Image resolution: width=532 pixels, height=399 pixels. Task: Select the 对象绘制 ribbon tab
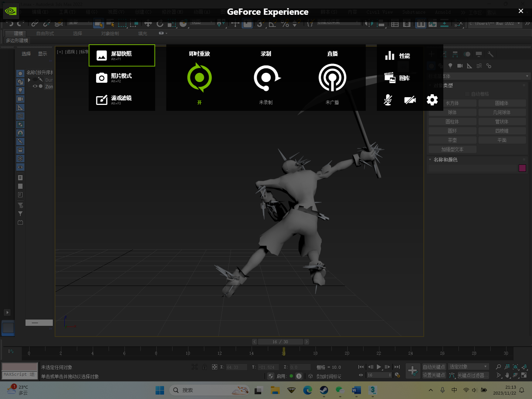coord(110,33)
